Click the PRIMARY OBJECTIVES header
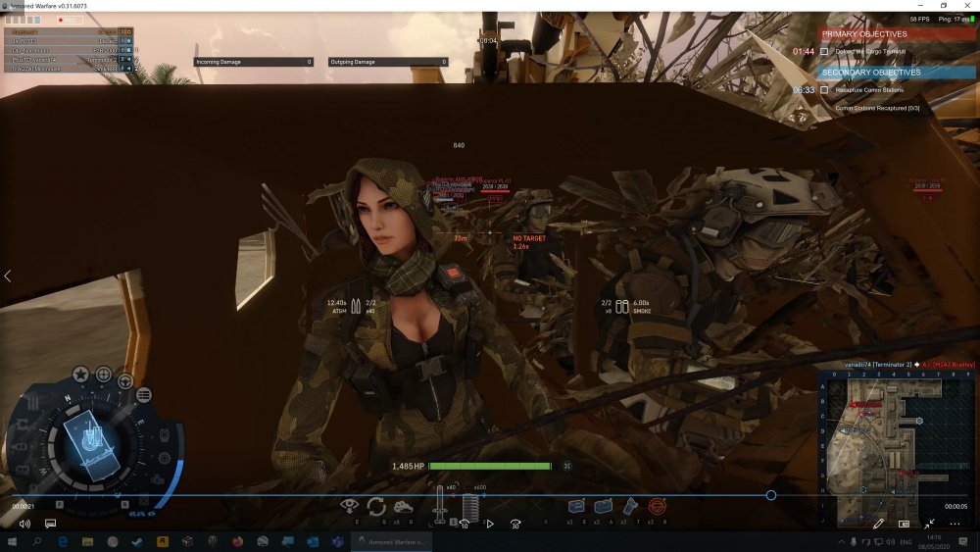980x552 pixels. click(x=897, y=33)
